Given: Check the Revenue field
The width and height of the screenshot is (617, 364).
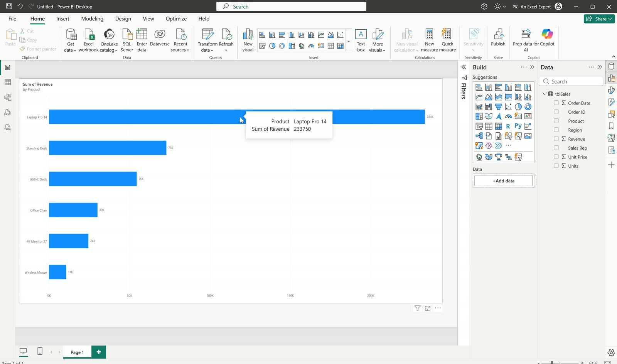Looking at the screenshot, I should 556,139.
